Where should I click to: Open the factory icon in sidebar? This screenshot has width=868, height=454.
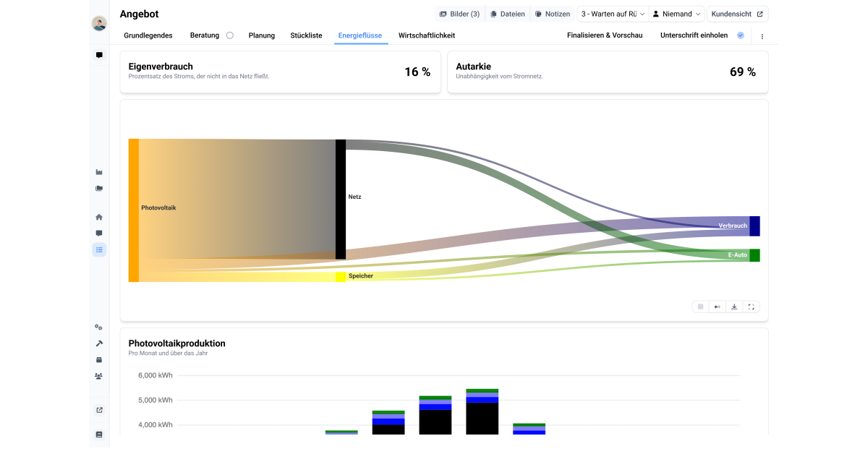pos(99,172)
